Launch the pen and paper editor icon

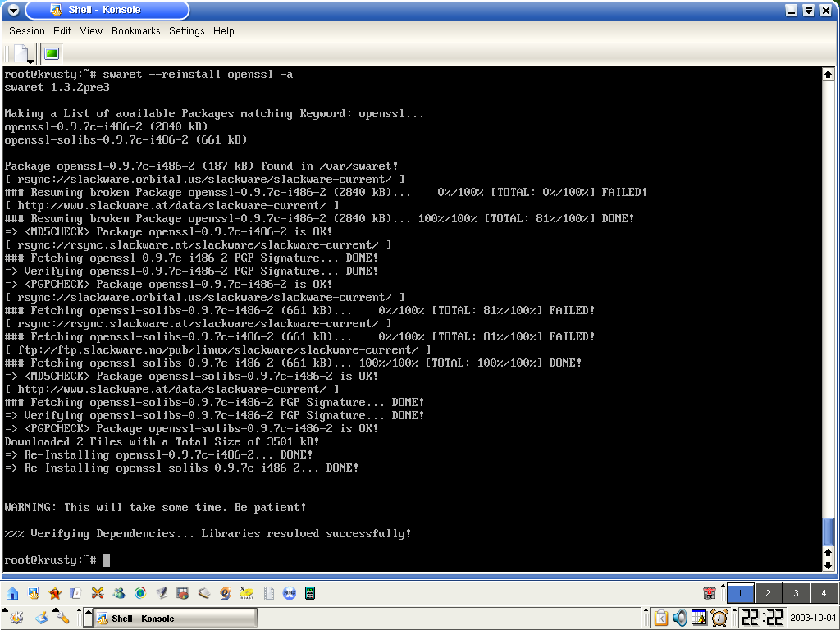(x=162, y=593)
